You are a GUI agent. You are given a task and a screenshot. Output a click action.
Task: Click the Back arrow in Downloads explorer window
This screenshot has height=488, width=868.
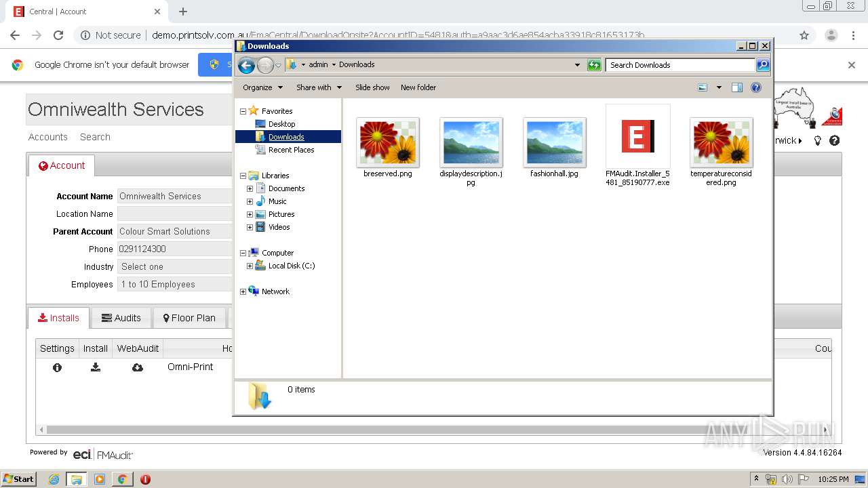(x=246, y=65)
